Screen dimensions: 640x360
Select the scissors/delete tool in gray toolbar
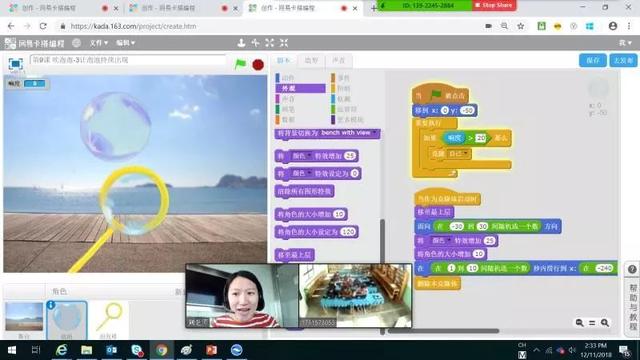256,42
